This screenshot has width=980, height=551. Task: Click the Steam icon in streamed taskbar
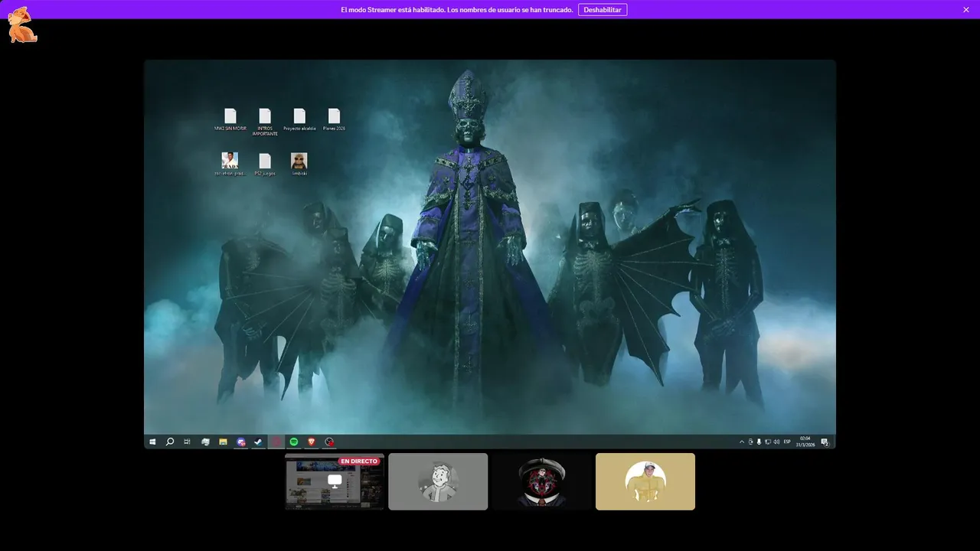pos(259,442)
